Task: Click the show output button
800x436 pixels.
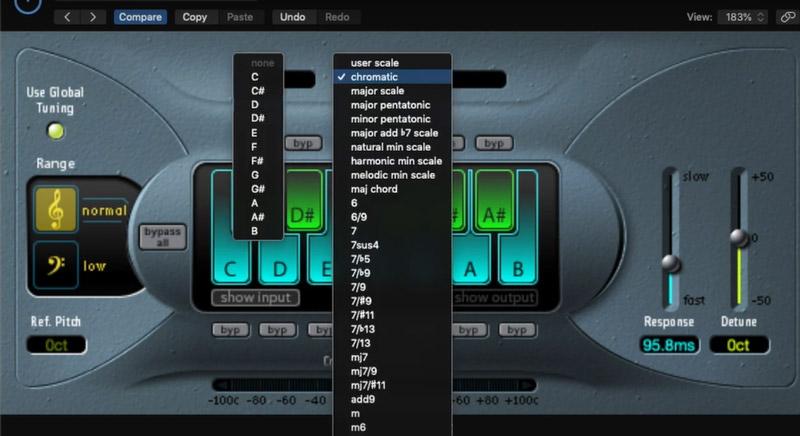Action: 495,298
